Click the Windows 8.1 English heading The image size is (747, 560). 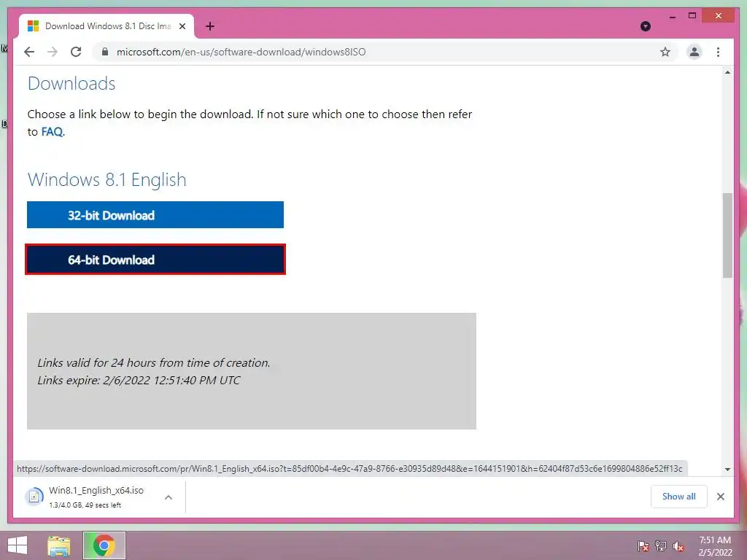click(x=107, y=179)
